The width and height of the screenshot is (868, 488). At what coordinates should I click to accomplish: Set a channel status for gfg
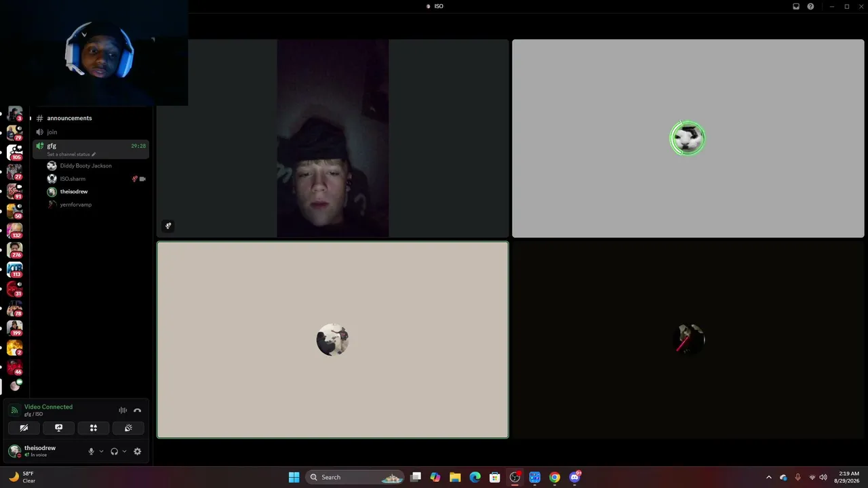[71, 155]
